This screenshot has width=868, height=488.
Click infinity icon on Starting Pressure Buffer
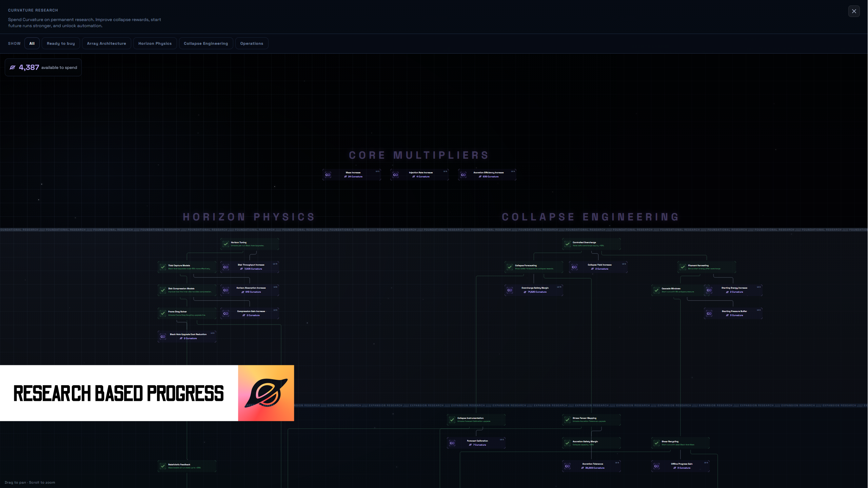click(709, 314)
